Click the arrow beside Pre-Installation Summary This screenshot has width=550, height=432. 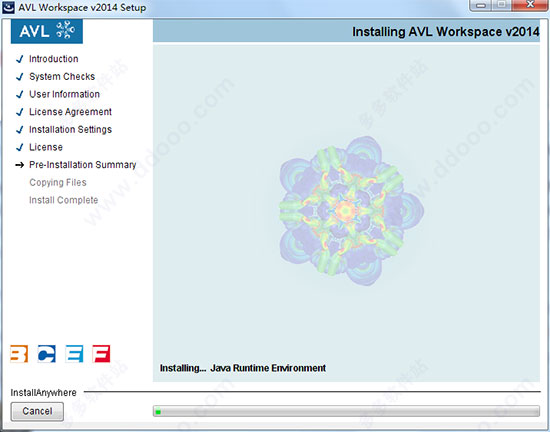(20, 165)
